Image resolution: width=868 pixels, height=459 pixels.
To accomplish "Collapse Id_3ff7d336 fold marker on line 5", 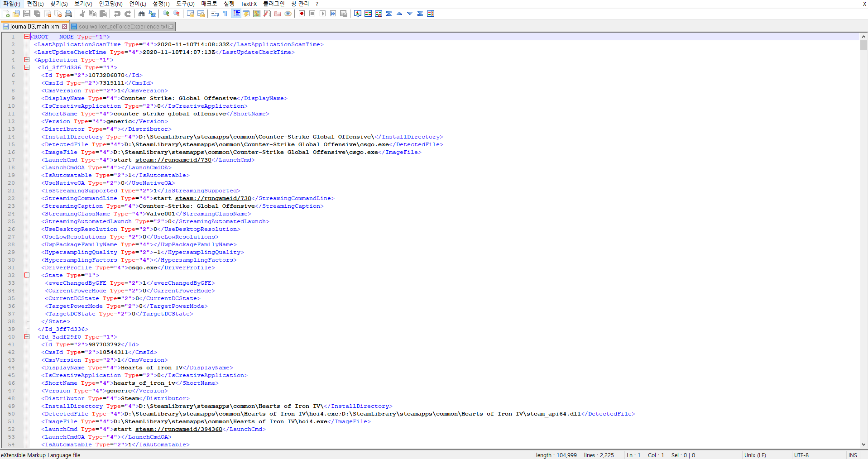I will pos(27,67).
